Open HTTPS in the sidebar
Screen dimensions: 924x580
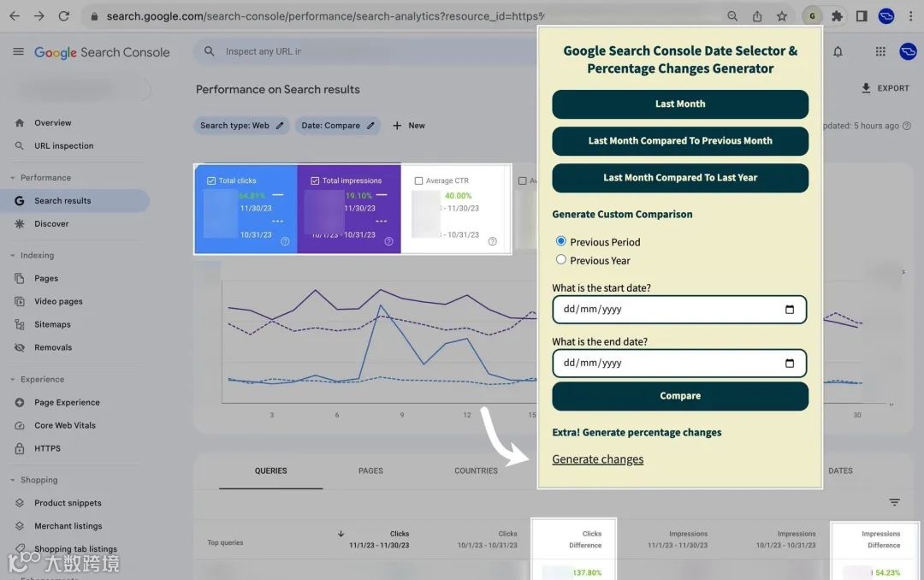coord(47,448)
